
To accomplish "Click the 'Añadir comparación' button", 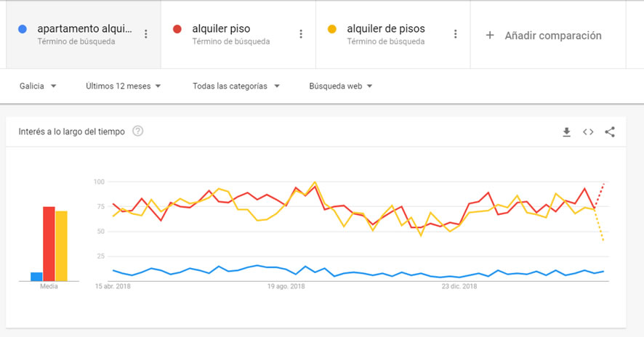I will pyautogui.click(x=544, y=36).
